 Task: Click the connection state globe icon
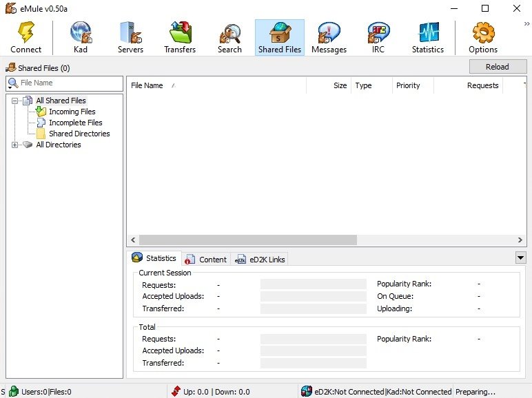(307, 391)
